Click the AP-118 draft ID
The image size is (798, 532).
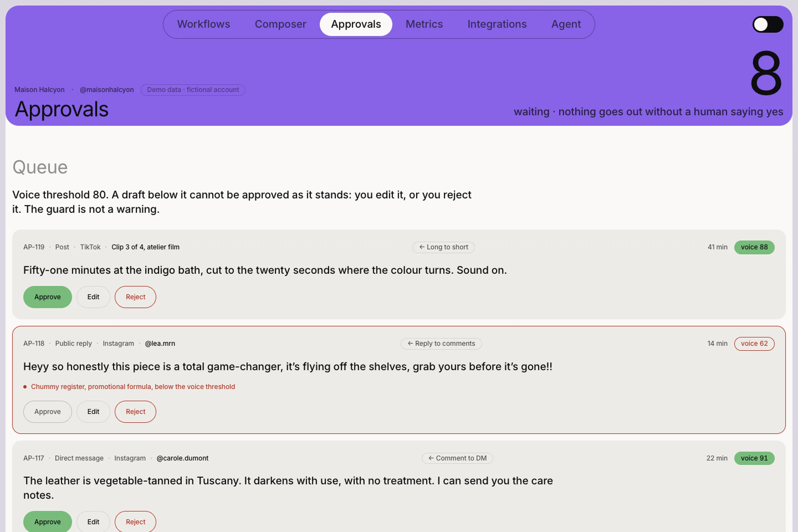pos(34,343)
